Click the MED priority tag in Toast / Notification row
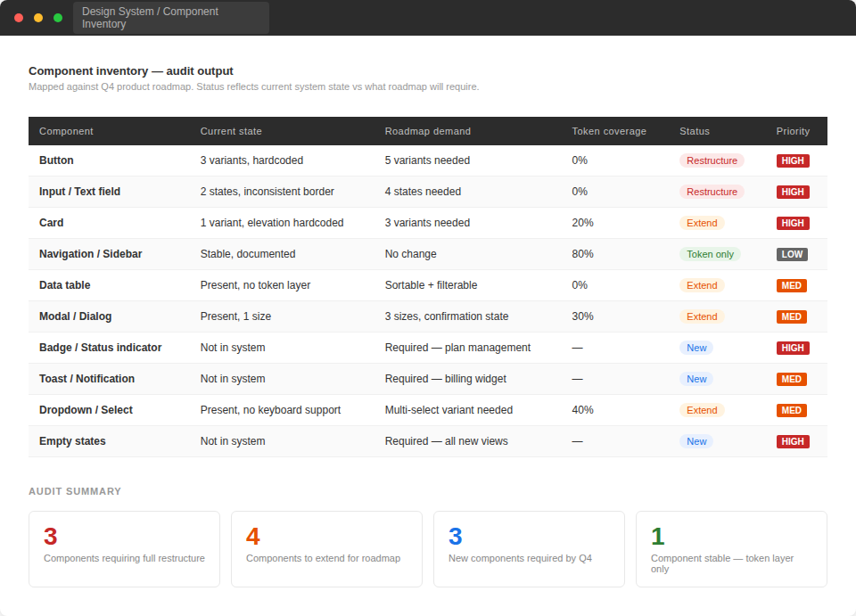The height and width of the screenshot is (616, 856). (x=792, y=379)
